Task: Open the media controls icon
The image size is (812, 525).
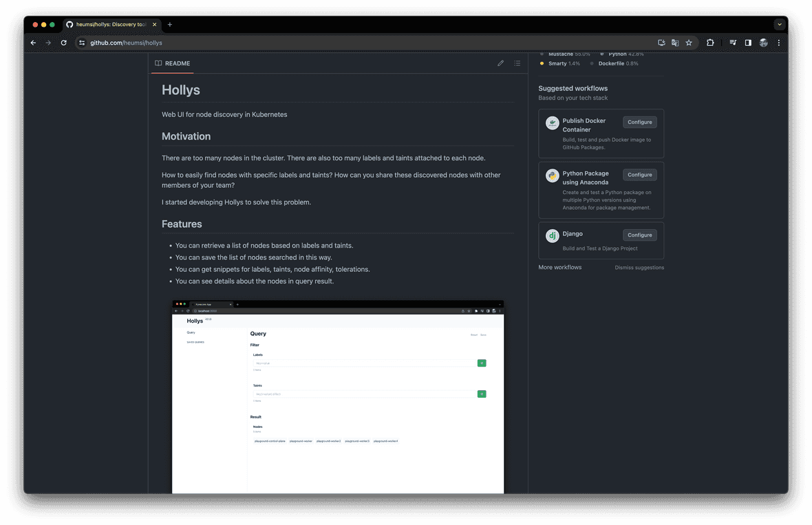Action: click(x=734, y=43)
